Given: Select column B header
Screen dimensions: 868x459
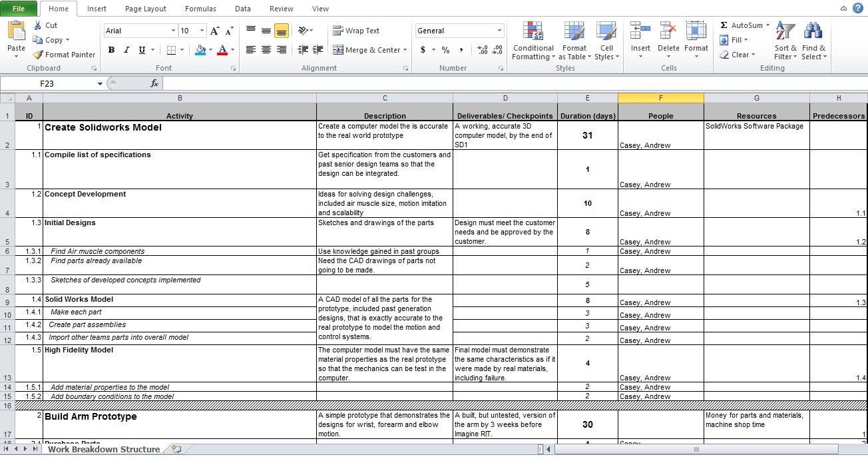Looking at the screenshot, I should click(x=180, y=98).
